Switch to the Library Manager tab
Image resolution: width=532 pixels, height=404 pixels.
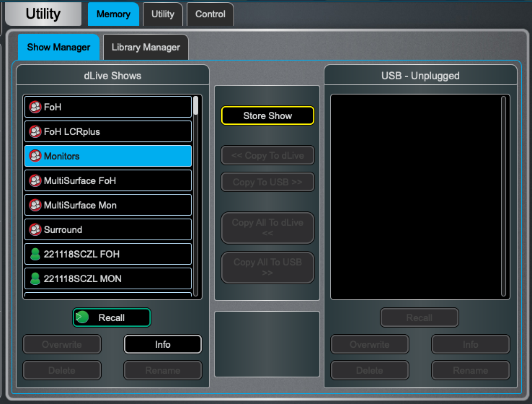coord(146,47)
